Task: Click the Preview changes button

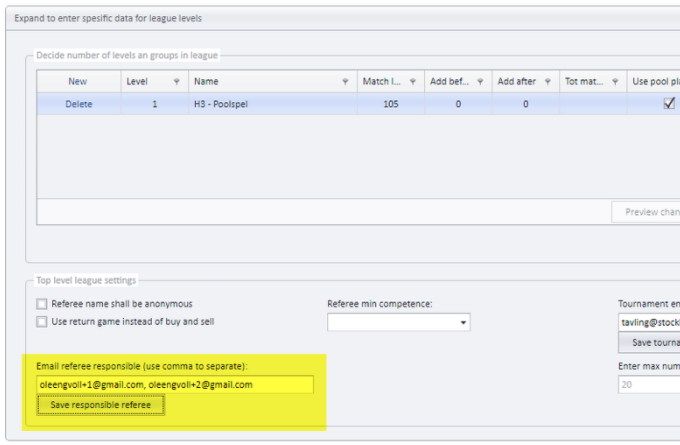Action: pos(646,212)
